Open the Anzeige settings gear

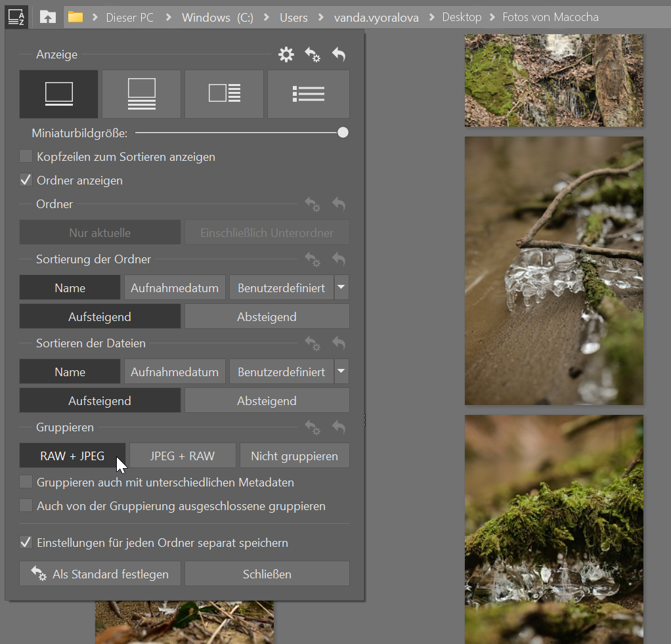click(286, 54)
